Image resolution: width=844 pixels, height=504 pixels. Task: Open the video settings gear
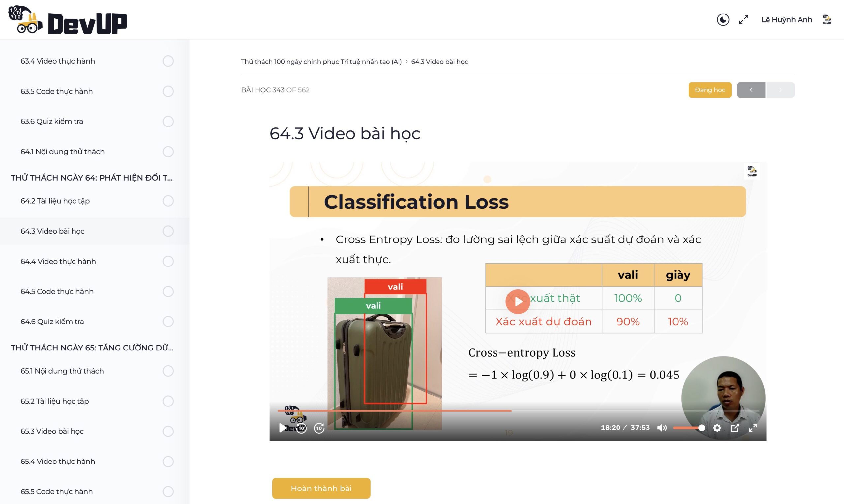(x=717, y=428)
